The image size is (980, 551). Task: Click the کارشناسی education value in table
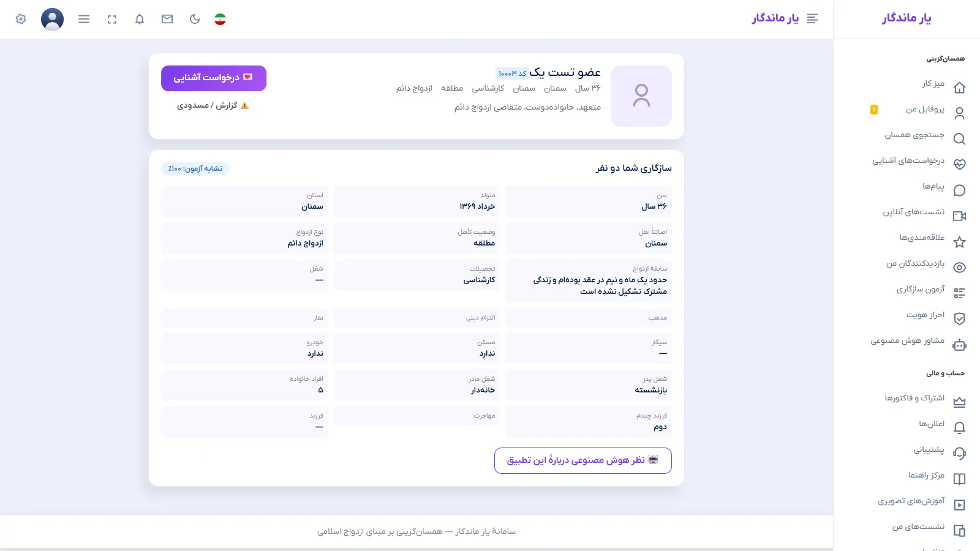pos(480,280)
